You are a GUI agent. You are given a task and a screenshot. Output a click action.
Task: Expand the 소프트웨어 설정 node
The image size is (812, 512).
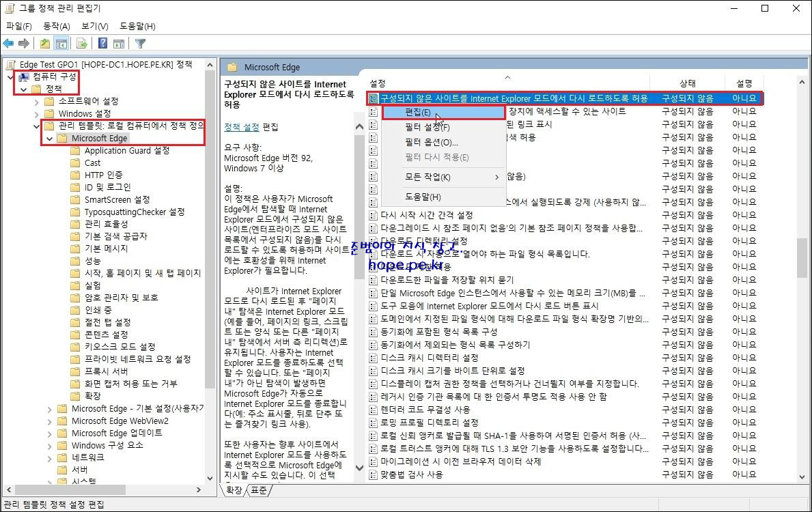coord(36,102)
